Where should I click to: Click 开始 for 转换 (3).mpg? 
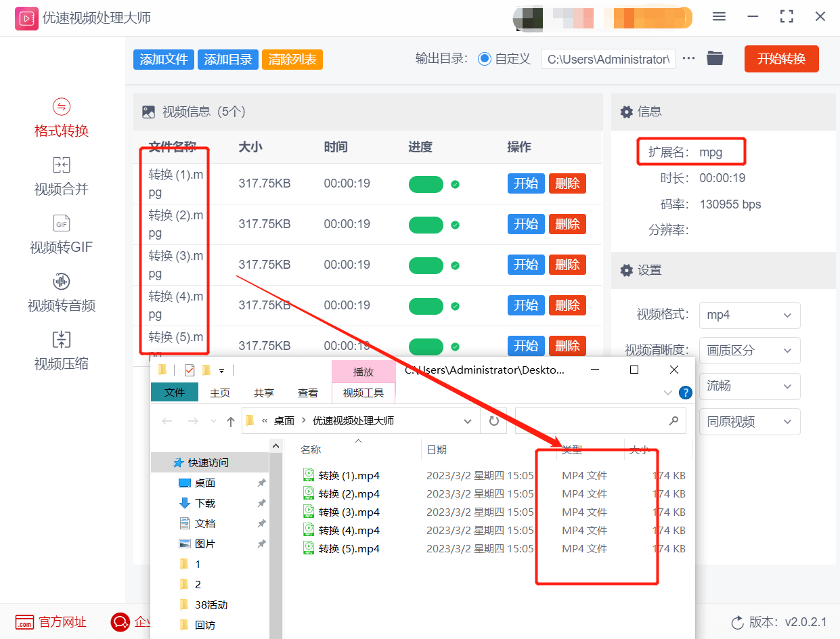pyautogui.click(x=526, y=265)
